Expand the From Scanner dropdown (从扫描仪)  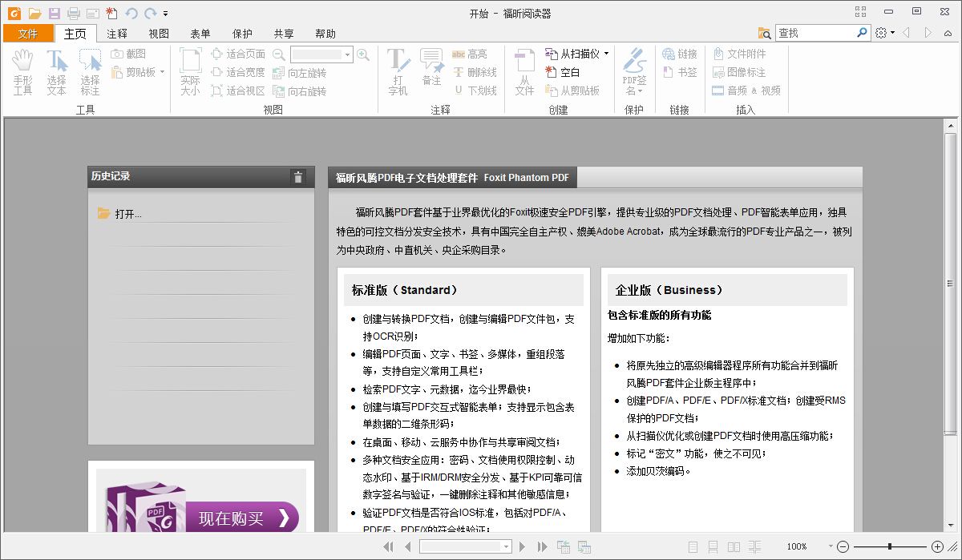point(606,54)
